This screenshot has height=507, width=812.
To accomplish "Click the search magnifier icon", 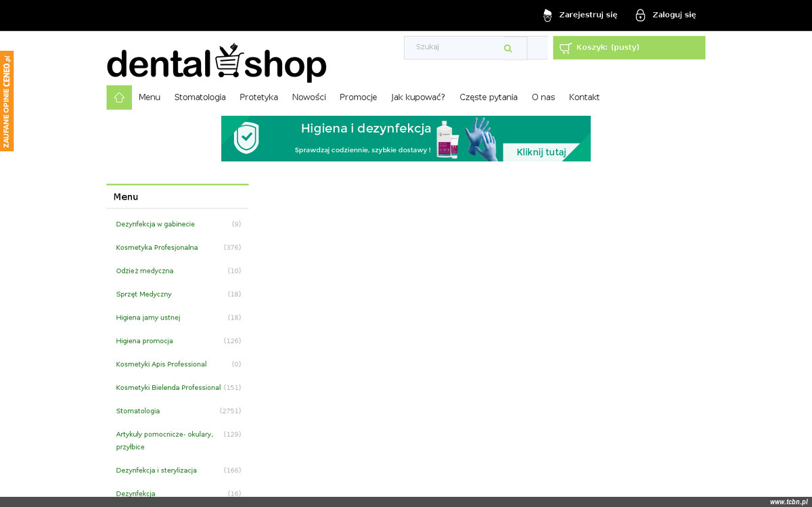I will coord(508,48).
